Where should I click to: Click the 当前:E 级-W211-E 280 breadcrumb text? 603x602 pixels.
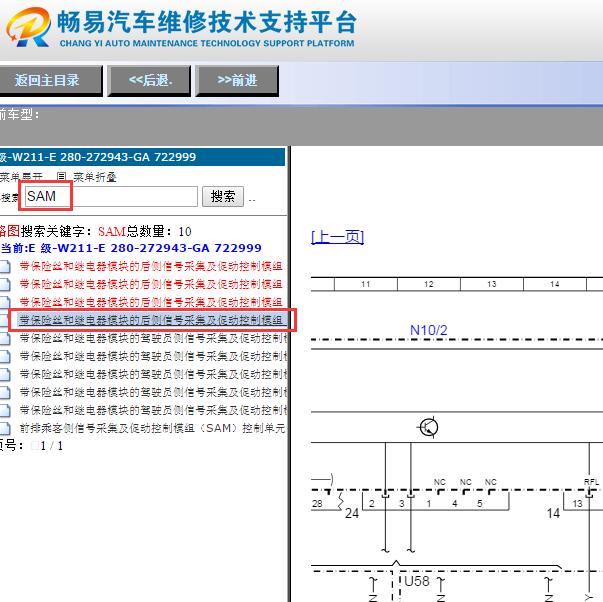pos(131,248)
